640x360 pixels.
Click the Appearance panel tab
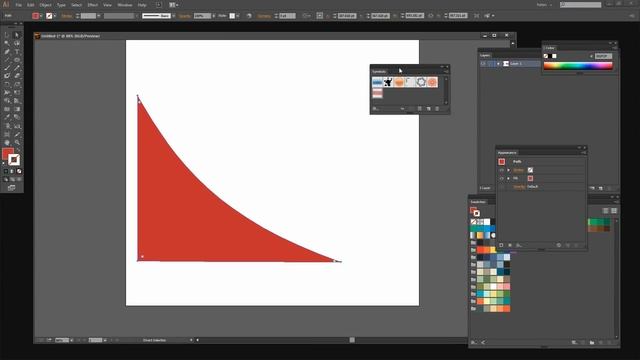tap(507, 153)
